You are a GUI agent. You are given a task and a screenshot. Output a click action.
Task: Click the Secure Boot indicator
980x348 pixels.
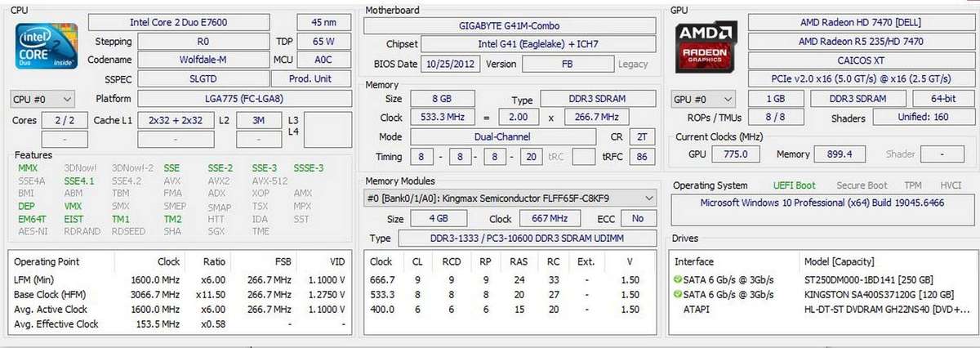tap(861, 185)
